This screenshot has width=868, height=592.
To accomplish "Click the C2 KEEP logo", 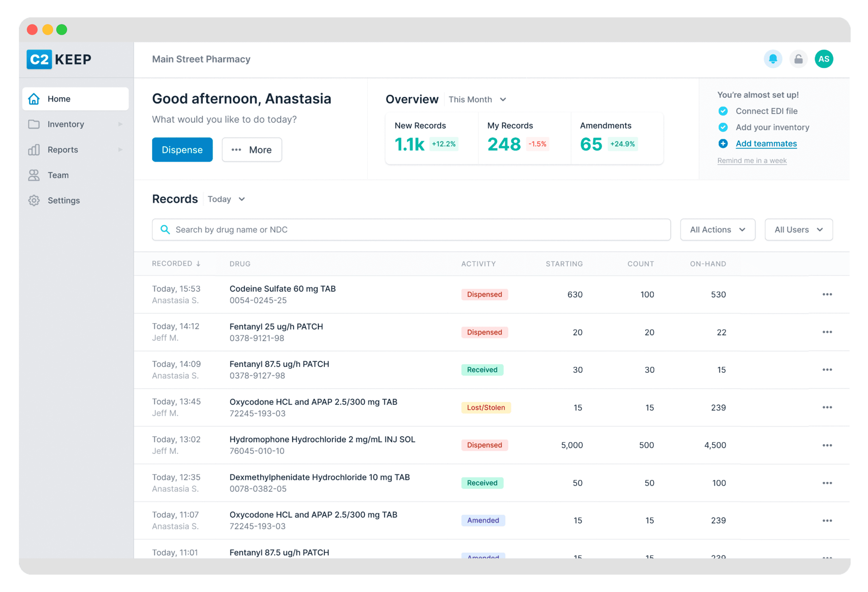I will [x=59, y=59].
